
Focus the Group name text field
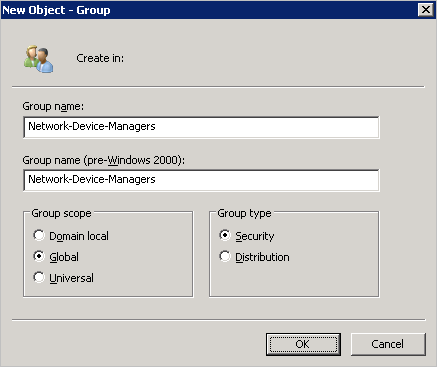pos(201,127)
